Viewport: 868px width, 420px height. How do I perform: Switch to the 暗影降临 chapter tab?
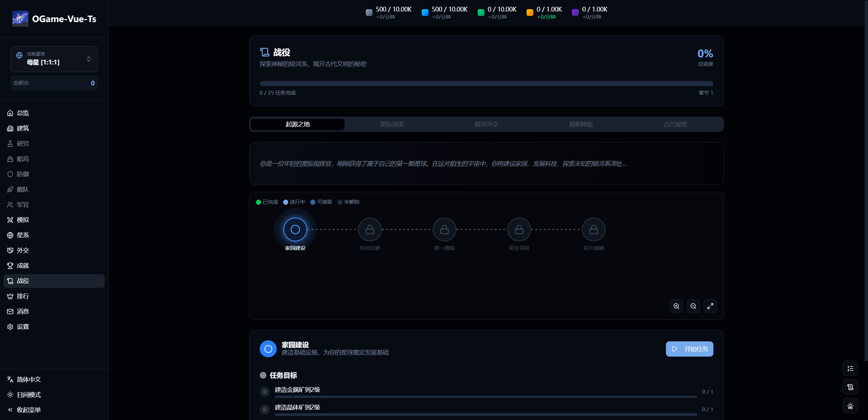click(x=580, y=124)
